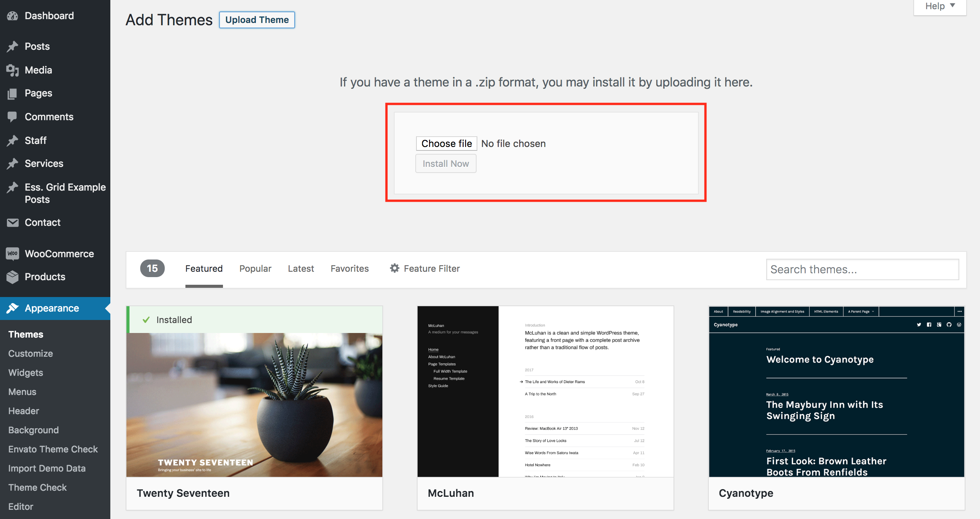The image size is (980, 519).
Task: Click the Posts pushpin icon
Action: coord(12,46)
